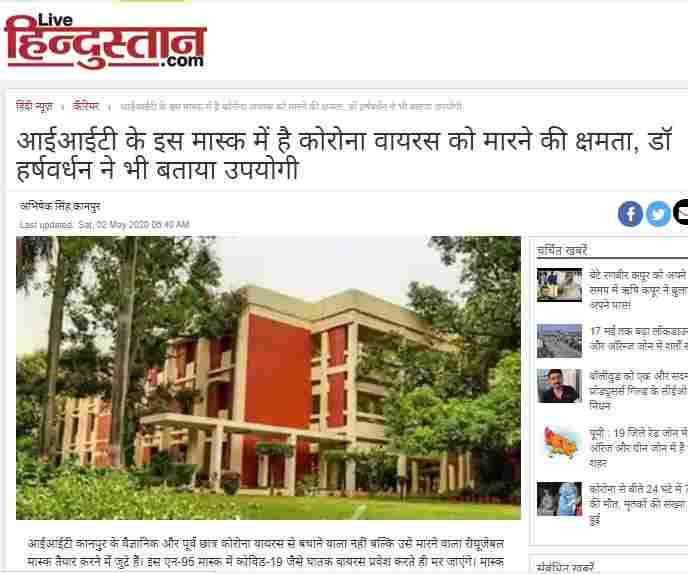Click author name अभिषेक सिंह कानपुर
Viewport: 688px width, 574px height.
[60, 206]
